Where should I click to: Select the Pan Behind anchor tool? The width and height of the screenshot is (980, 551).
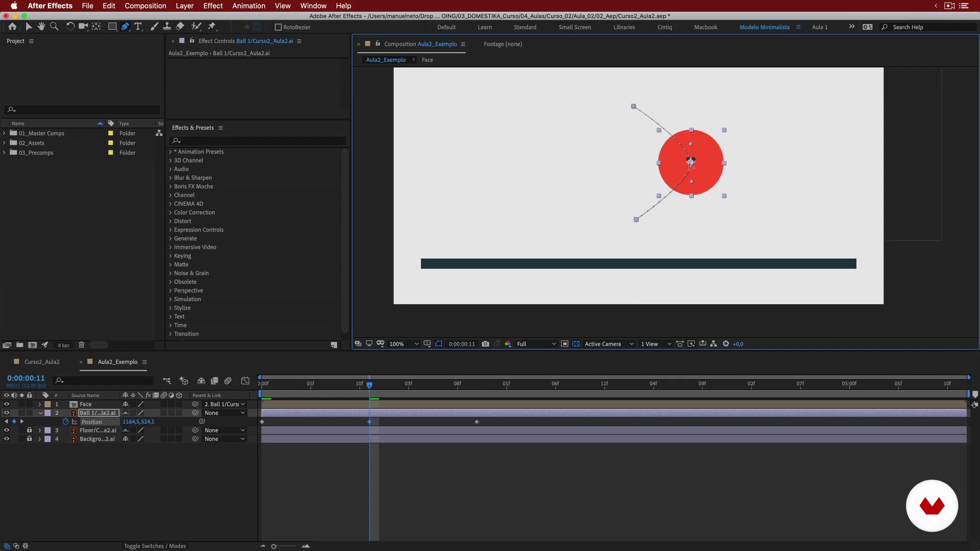pos(96,27)
